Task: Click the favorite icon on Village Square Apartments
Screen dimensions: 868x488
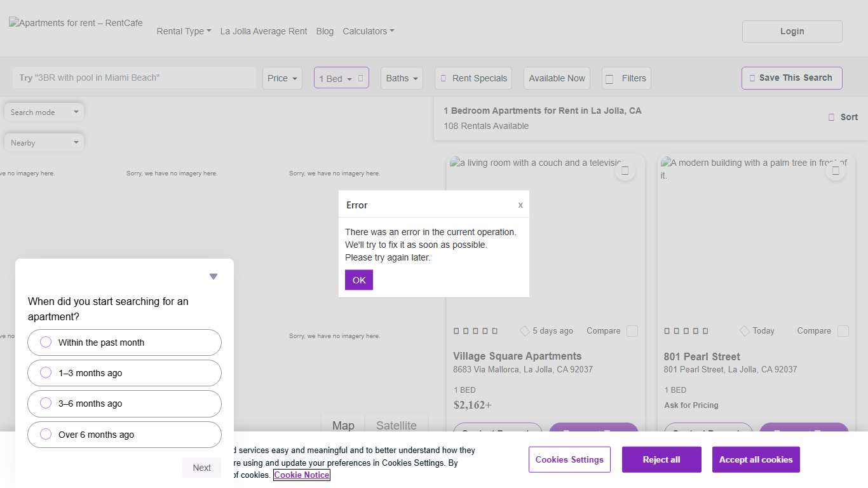Action: 625,171
